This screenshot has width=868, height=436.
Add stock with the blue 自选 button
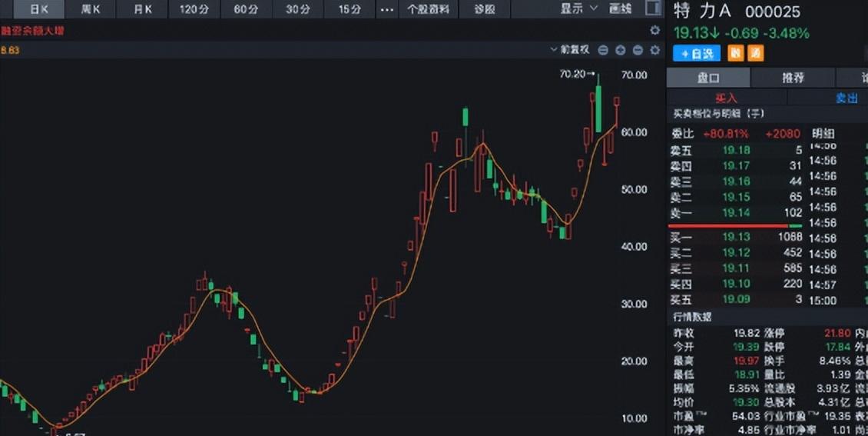tap(697, 53)
